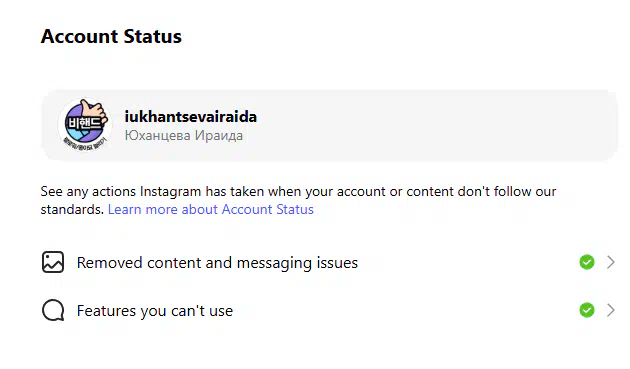This screenshot has height=369, width=630.
Task: Click green checkmark for Removed content row
Action: (x=587, y=262)
